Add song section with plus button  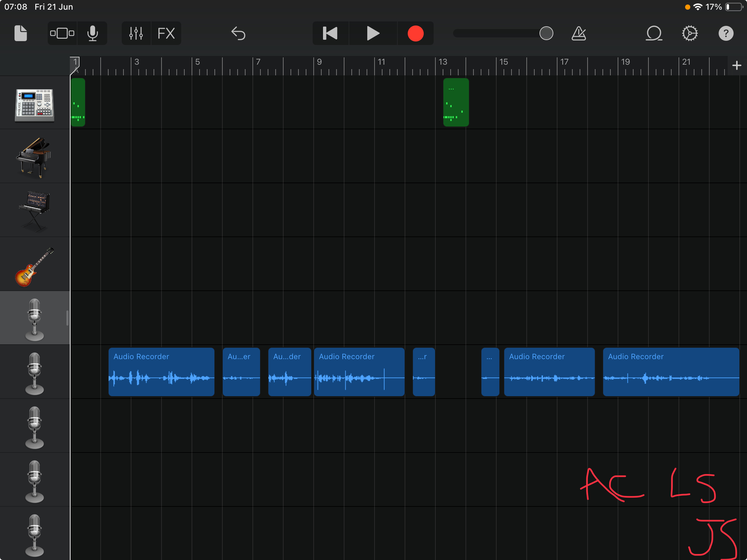pyautogui.click(x=737, y=65)
